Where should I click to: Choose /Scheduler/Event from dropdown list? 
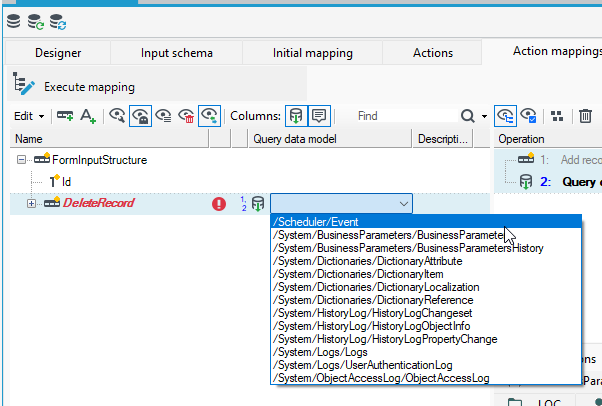click(x=426, y=222)
